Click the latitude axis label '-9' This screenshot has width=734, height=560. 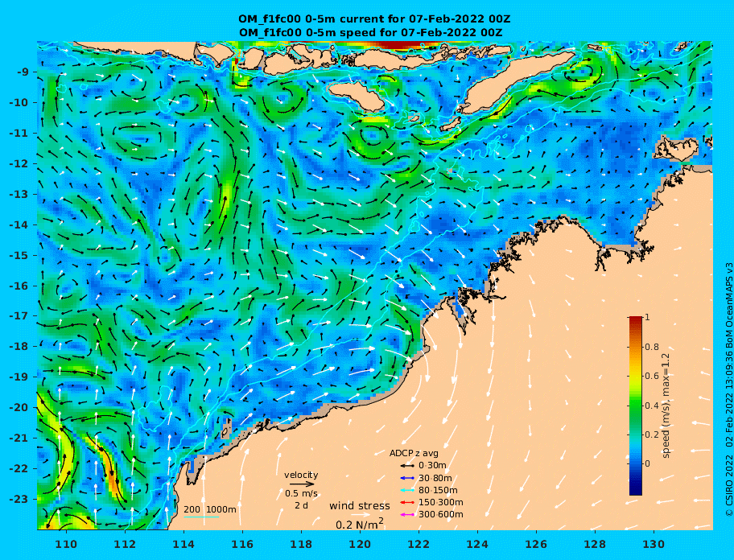pyautogui.click(x=23, y=72)
